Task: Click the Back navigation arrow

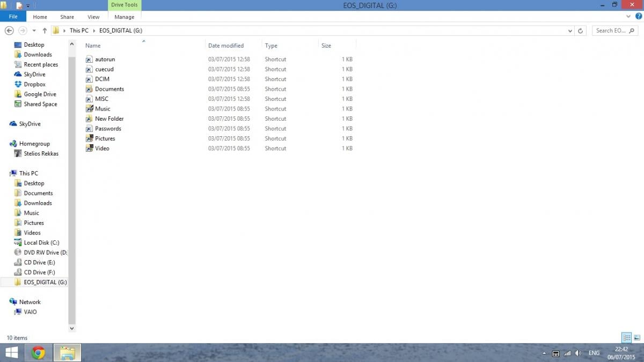Action: pyautogui.click(x=9, y=31)
